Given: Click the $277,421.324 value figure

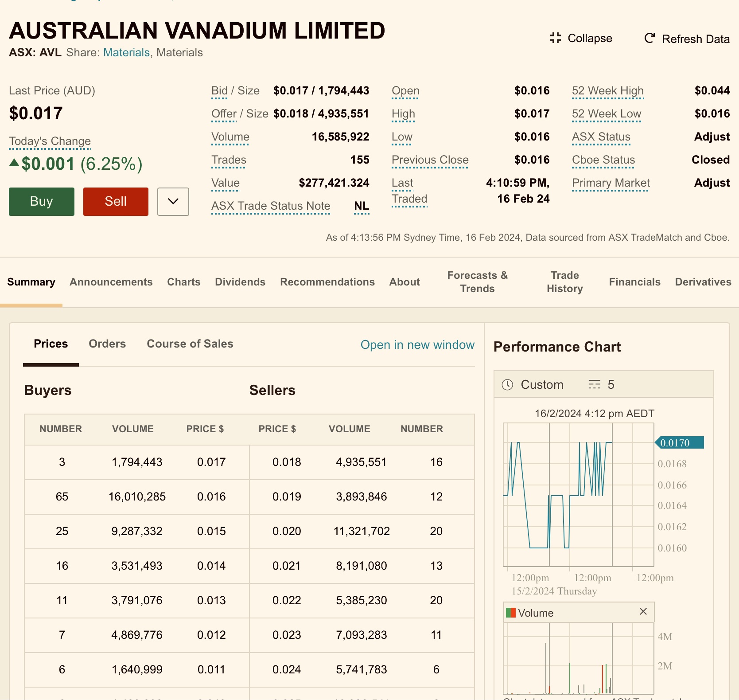Looking at the screenshot, I should point(334,183).
